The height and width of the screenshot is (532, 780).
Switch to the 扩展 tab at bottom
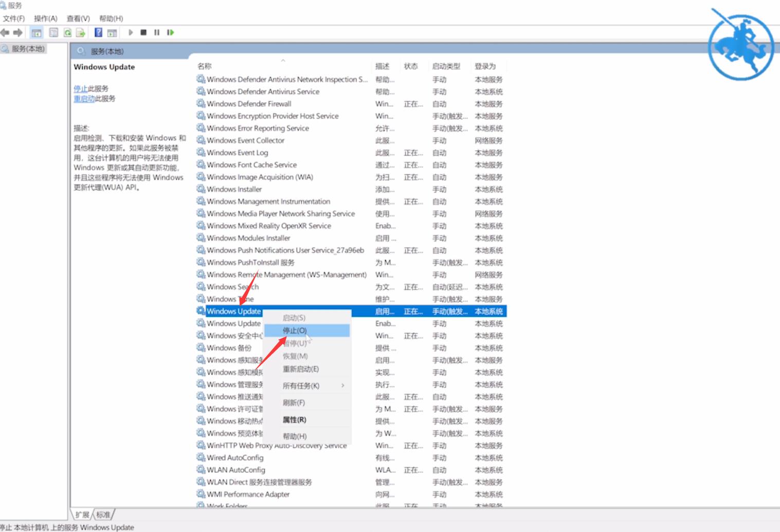[x=82, y=515]
